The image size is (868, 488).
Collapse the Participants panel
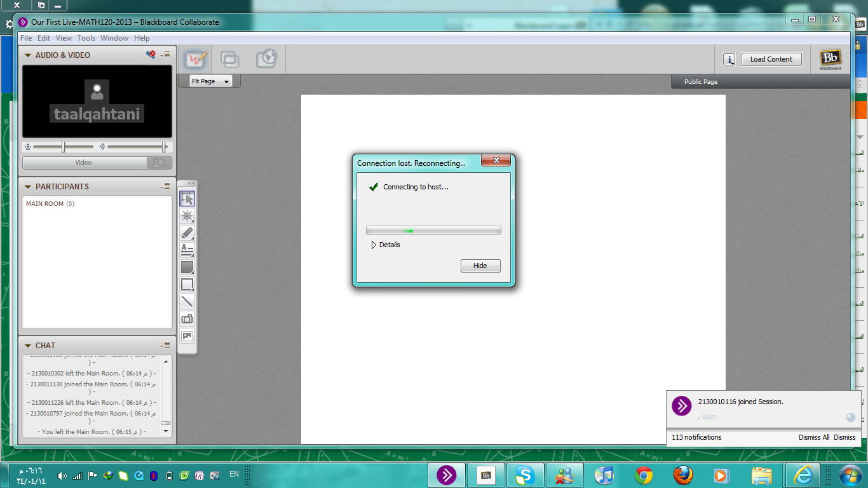[28, 187]
